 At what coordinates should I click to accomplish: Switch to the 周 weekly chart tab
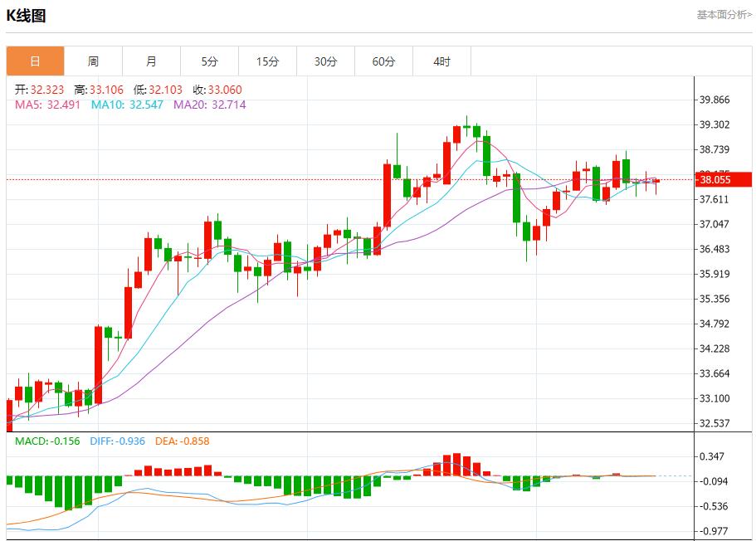pyautogui.click(x=94, y=61)
